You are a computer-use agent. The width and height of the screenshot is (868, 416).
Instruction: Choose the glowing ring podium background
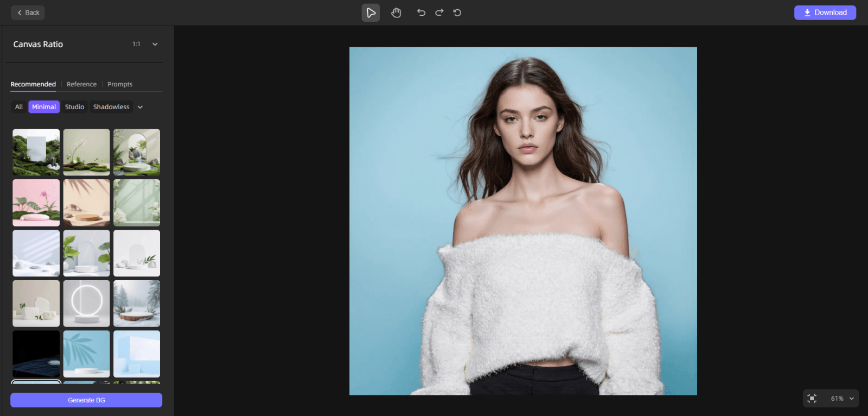click(86, 303)
